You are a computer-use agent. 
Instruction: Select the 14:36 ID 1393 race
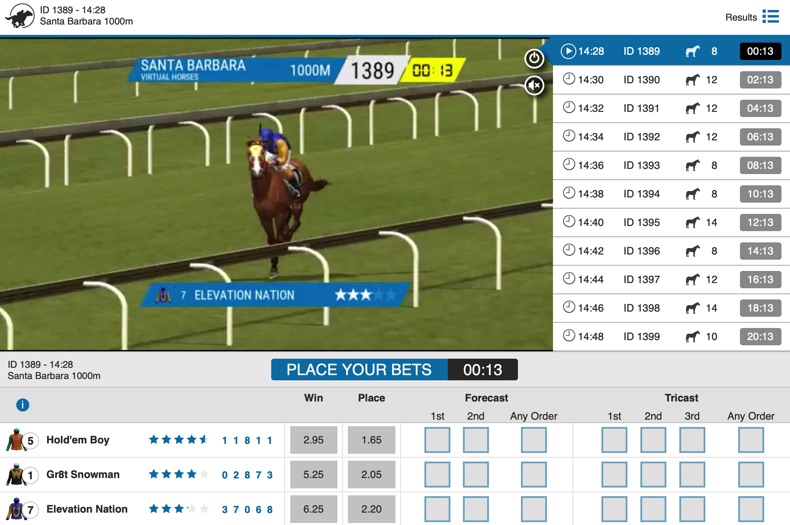point(671,165)
